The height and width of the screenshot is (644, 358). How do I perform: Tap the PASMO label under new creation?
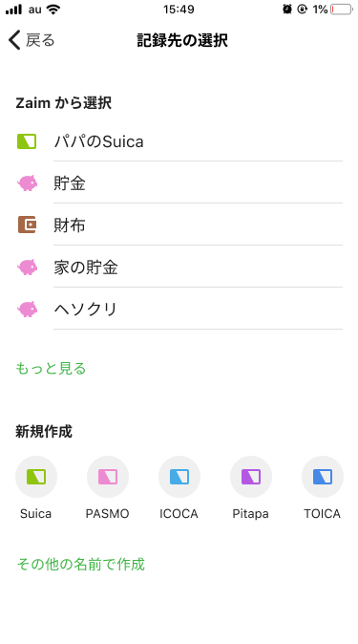click(x=108, y=514)
